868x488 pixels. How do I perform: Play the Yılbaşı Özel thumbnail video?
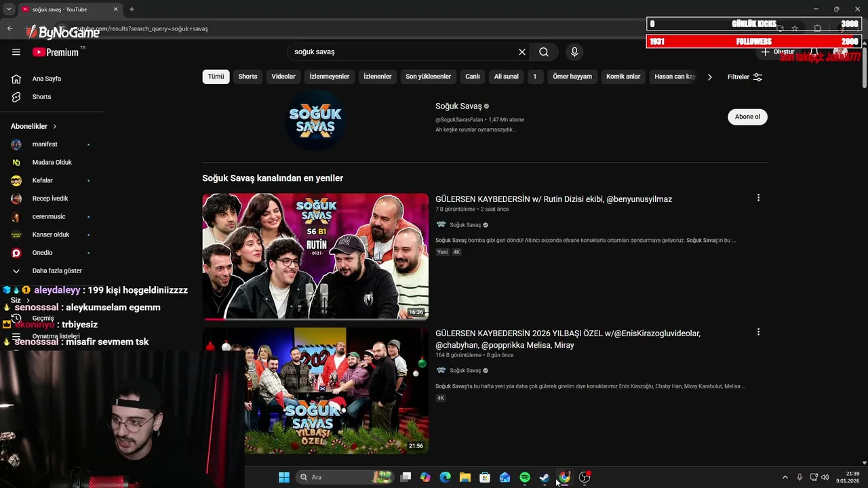tap(315, 391)
